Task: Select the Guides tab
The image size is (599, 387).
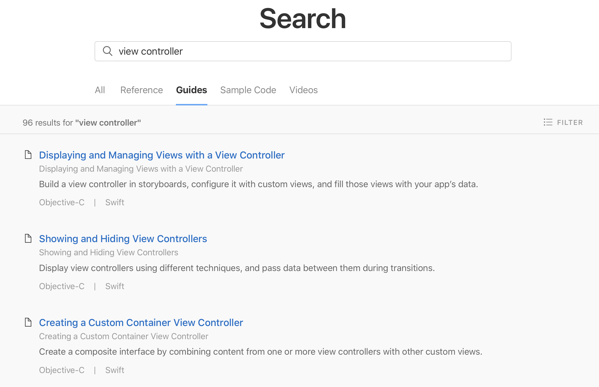Action: pyautogui.click(x=191, y=90)
